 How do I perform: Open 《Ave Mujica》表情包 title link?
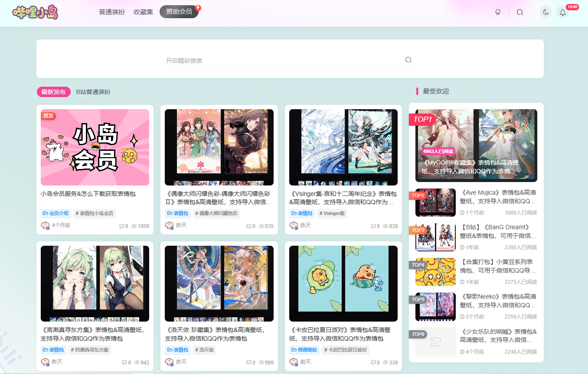point(498,197)
